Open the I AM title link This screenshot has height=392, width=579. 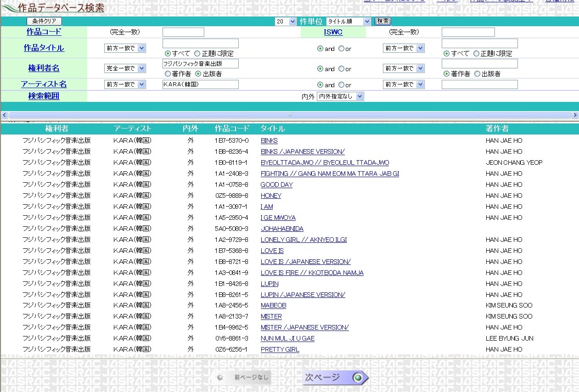click(x=267, y=207)
